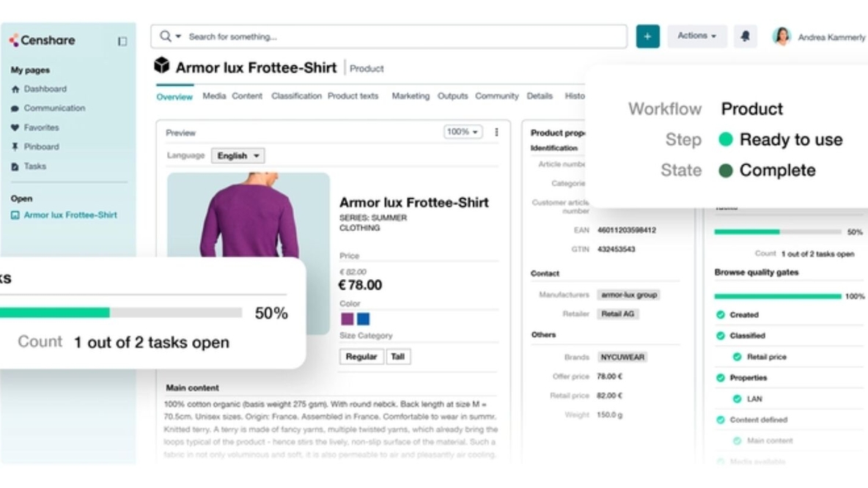Click the Retail AG retailer tag

[x=618, y=314]
